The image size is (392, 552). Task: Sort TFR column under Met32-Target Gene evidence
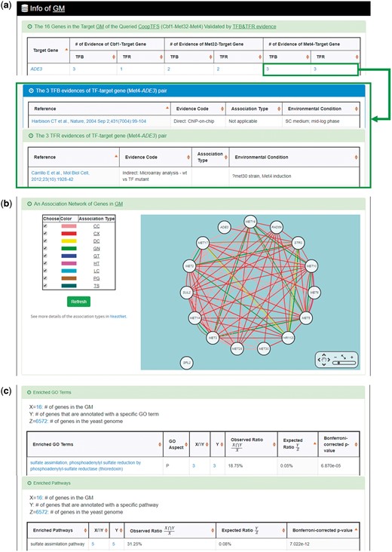(259, 57)
